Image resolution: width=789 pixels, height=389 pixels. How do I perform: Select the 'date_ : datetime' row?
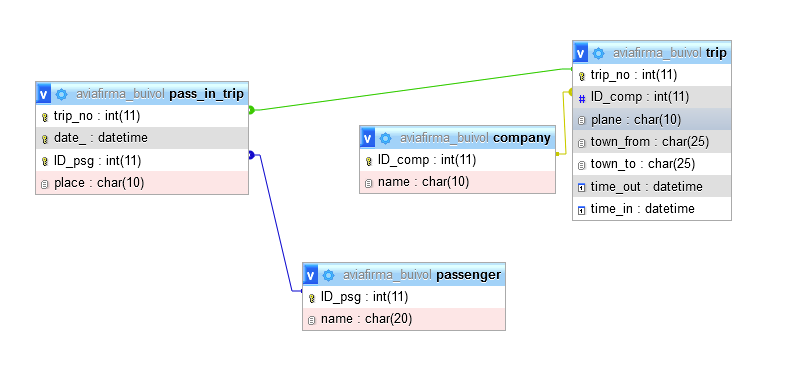coord(142,138)
